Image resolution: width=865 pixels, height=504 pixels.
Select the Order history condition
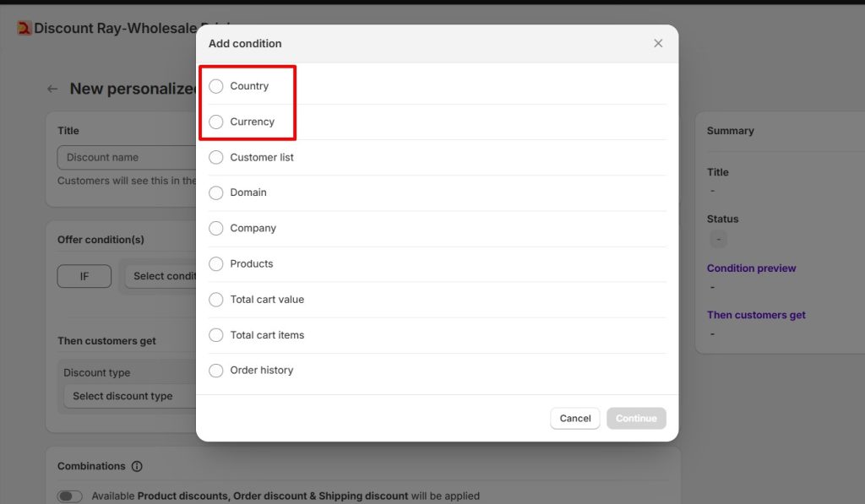pyautogui.click(x=215, y=370)
